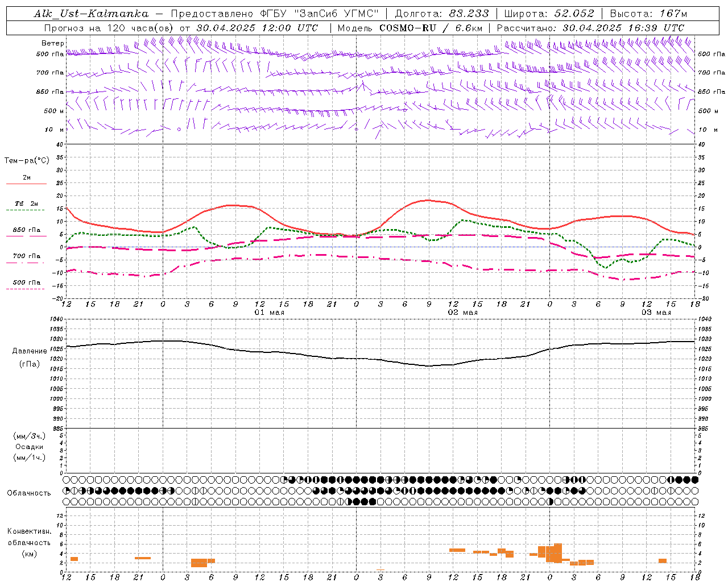This screenshot has width=728, height=582.
Task: Click the Td 2м dew point legend entry
Action: (27, 203)
